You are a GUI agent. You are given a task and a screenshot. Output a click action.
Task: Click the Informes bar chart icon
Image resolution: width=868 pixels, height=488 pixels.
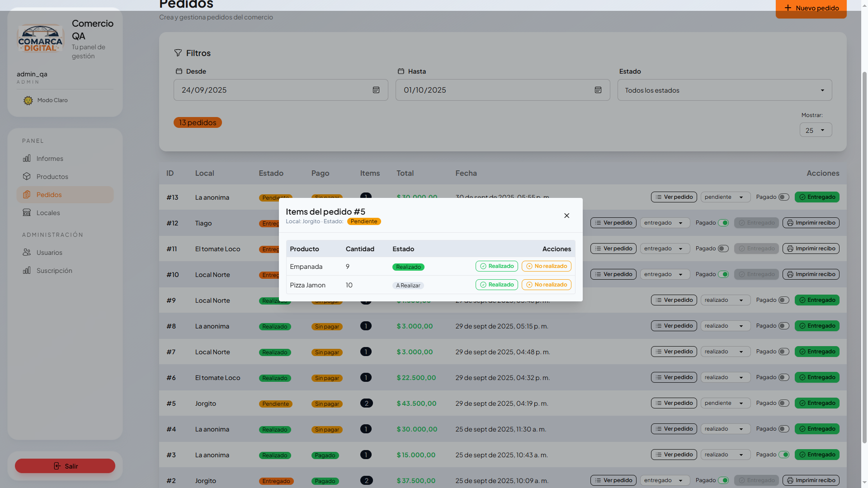pyautogui.click(x=27, y=159)
